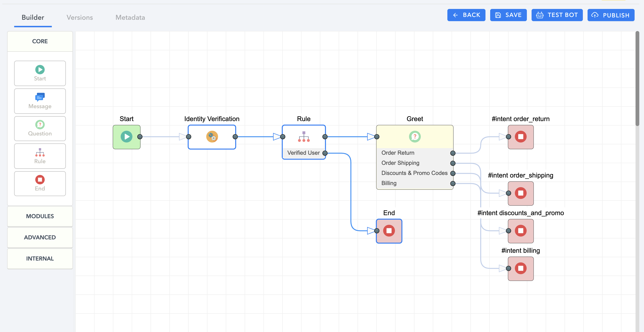Open the Metadata tab

(x=130, y=17)
